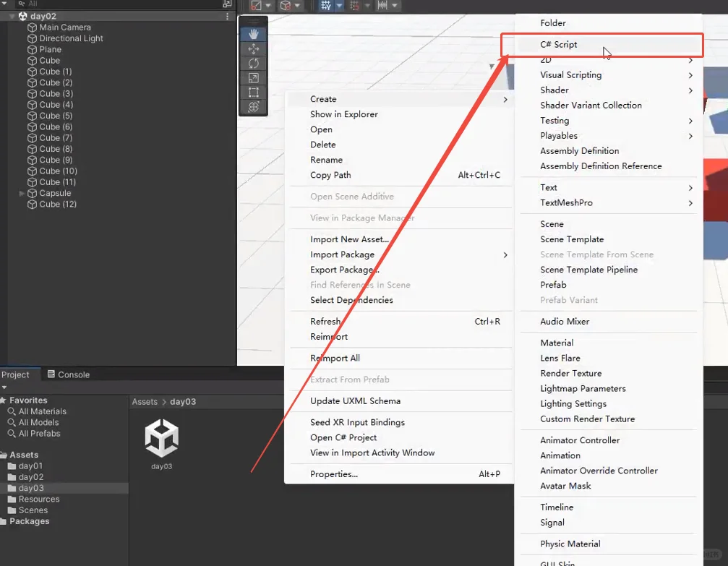Open the handle position dropdown arrow
The width and height of the screenshot is (728, 566).
(268, 6)
